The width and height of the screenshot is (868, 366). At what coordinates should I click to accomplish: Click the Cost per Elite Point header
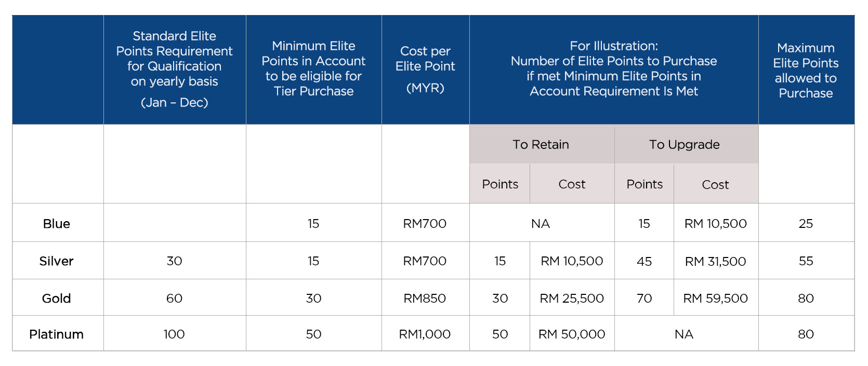pos(425,70)
